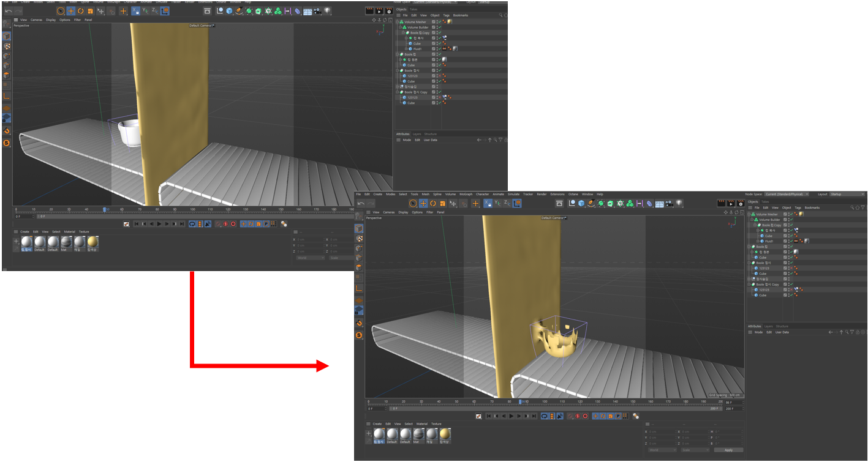Viewport: 868px width, 462px height.
Task: Open Bookmarks menu in upper-left Object Manager
Action: [461, 15]
